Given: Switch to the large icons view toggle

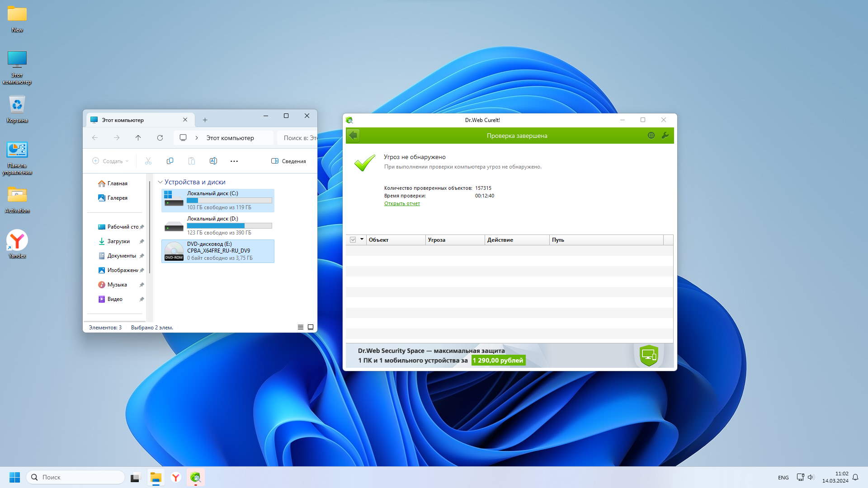Looking at the screenshot, I should click(311, 327).
